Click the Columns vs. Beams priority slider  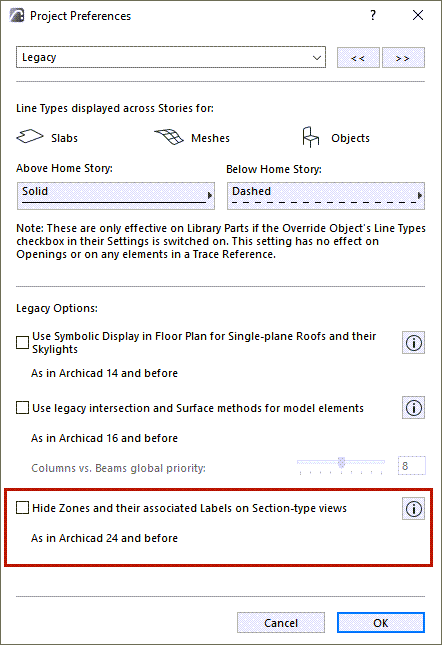341,465
